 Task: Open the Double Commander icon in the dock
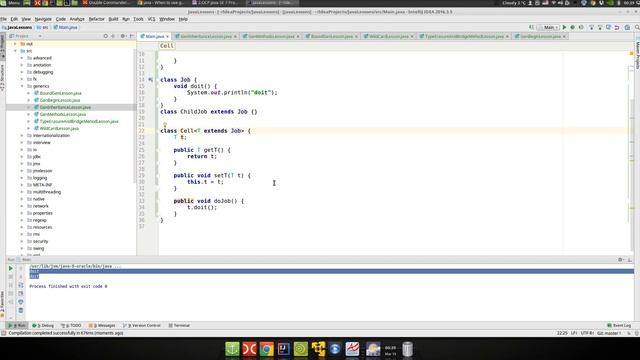pyautogui.click(x=249, y=349)
